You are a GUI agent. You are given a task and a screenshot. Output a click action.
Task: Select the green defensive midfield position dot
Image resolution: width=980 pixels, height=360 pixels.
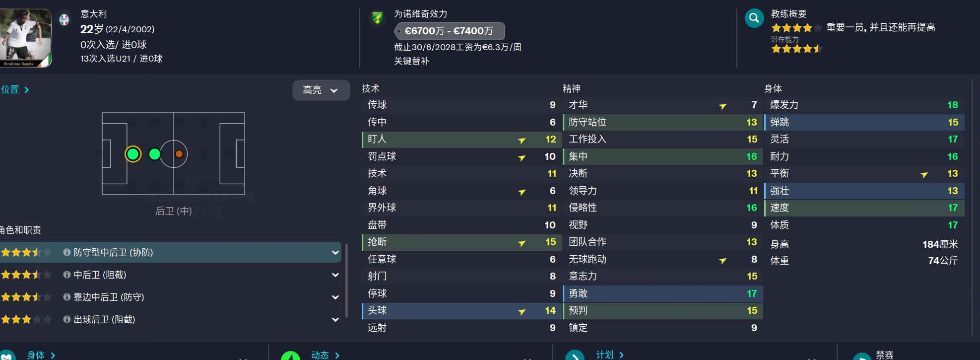[x=154, y=154]
